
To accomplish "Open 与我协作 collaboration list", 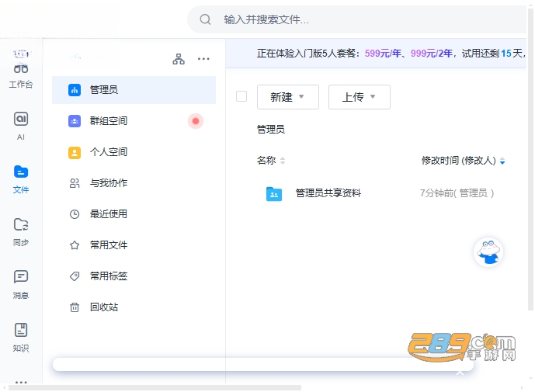I will coord(134,183).
